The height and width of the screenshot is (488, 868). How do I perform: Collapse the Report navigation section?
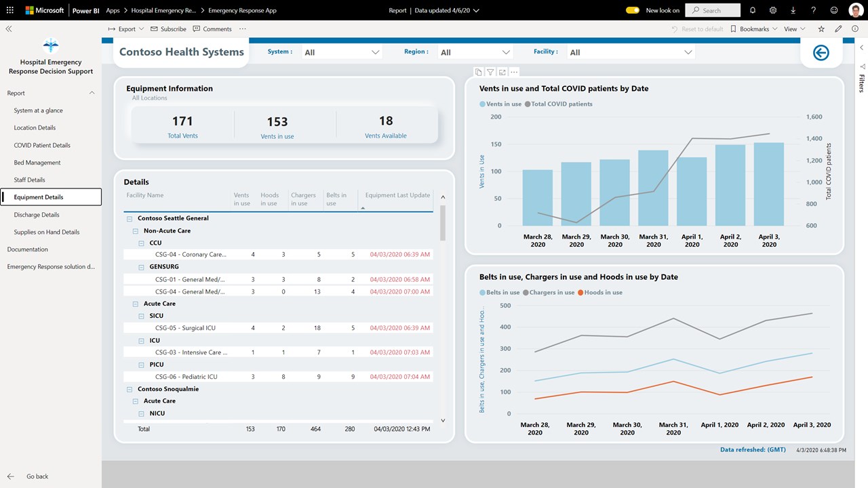point(92,93)
